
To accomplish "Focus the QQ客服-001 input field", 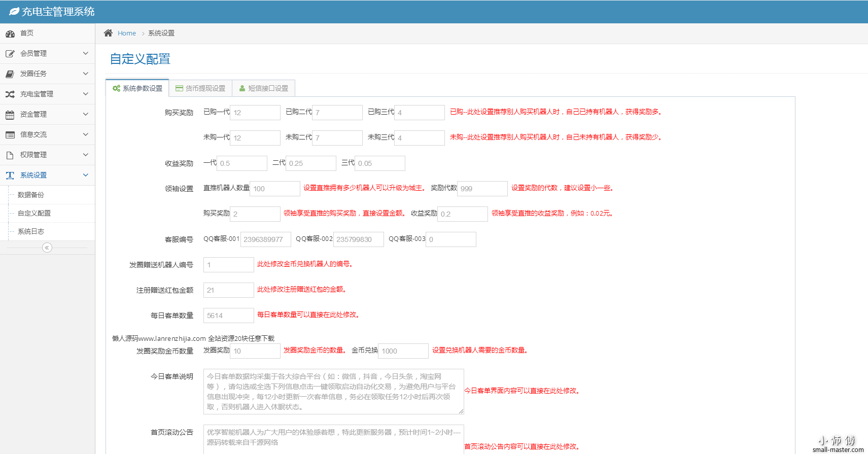I will 266,239.
